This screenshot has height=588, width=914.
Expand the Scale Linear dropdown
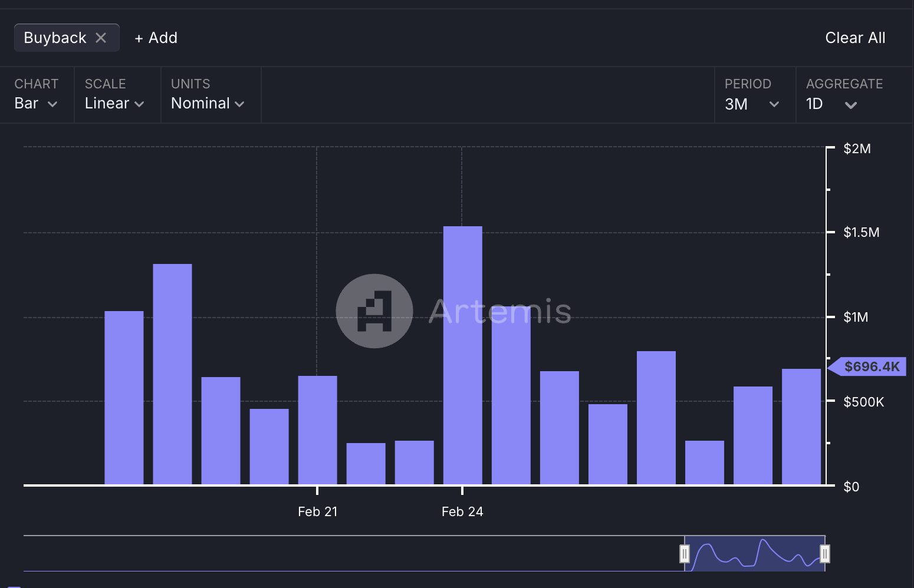[x=114, y=104]
